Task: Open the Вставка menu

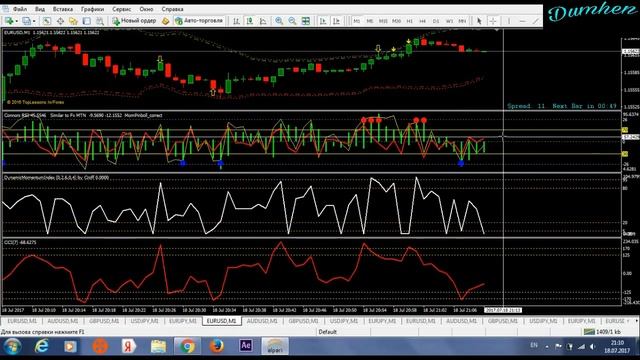Action: pyautogui.click(x=63, y=9)
